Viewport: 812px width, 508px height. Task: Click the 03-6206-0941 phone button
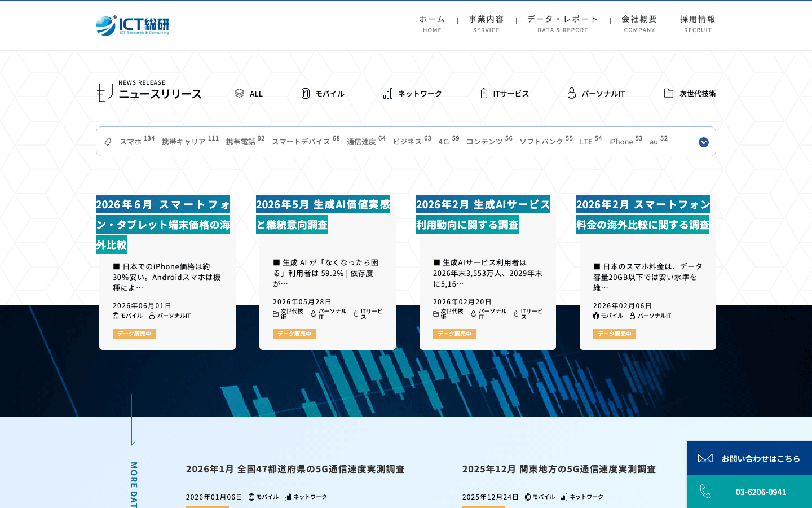[749, 492]
